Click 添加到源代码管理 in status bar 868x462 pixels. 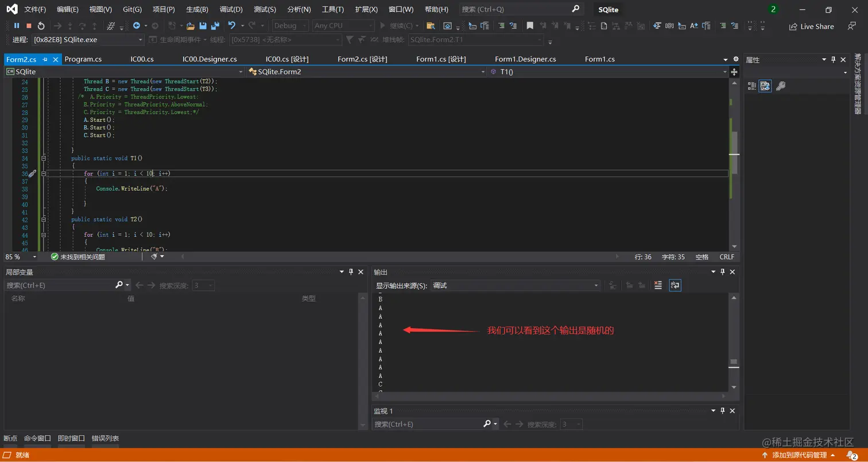799,455
